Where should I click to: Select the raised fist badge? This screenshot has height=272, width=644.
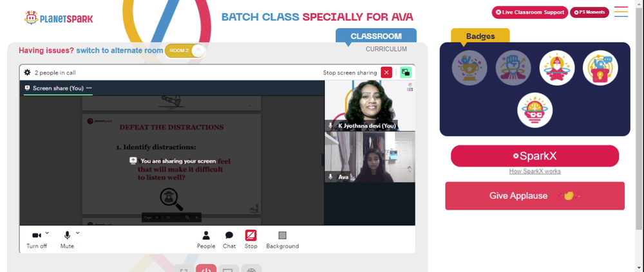513,68
